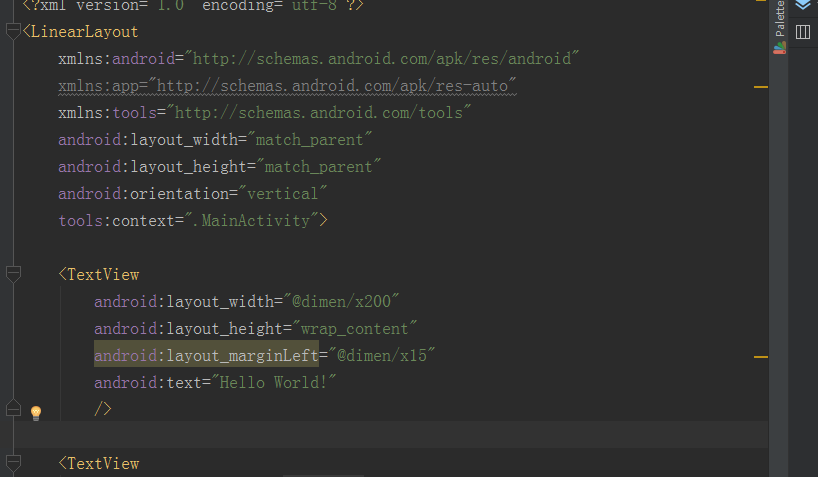
Task: Click the "wrap_content" height value
Action: [x=355, y=328]
